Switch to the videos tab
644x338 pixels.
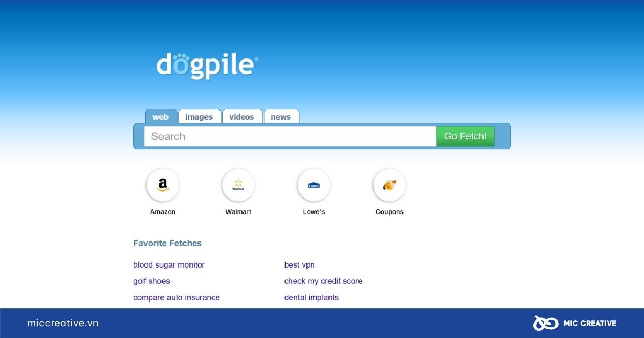pos(241,117)
